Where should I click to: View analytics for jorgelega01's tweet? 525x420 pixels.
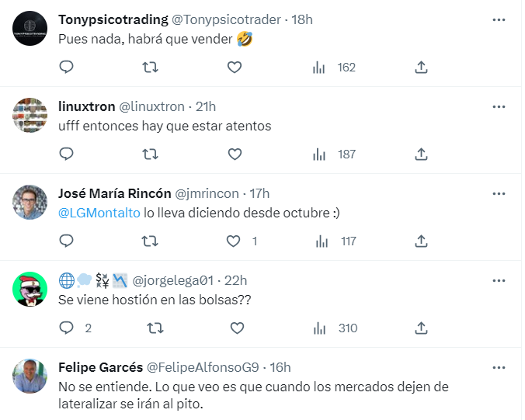point(319,328)
